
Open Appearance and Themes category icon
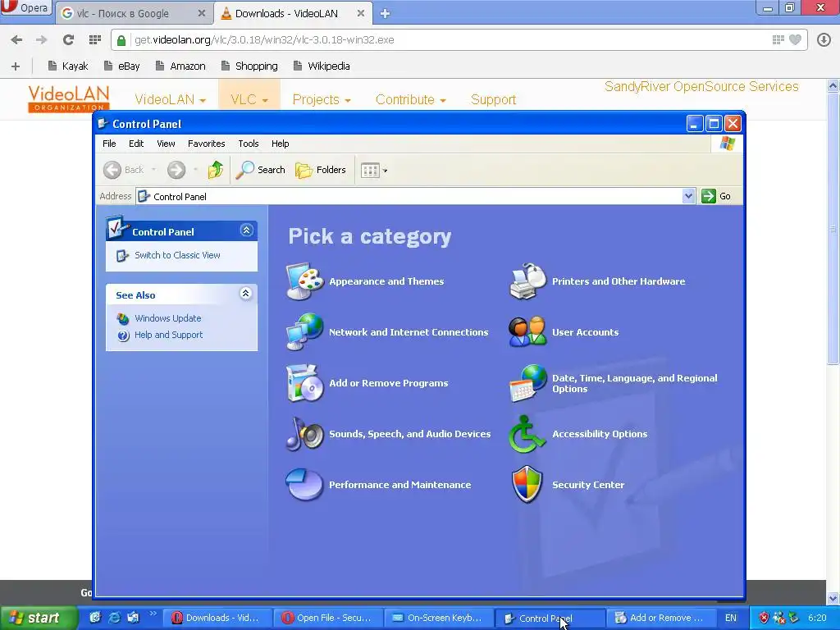tap(304, 281)
